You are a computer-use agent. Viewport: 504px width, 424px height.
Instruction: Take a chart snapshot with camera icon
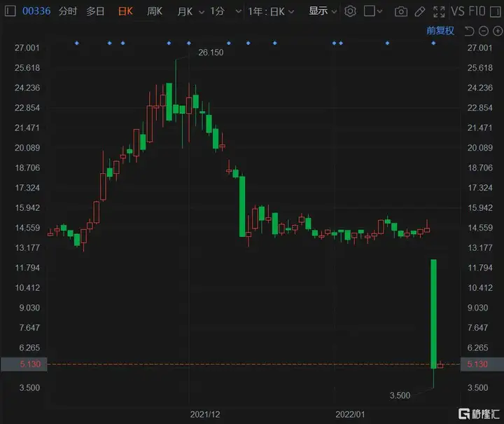(401, 12)
